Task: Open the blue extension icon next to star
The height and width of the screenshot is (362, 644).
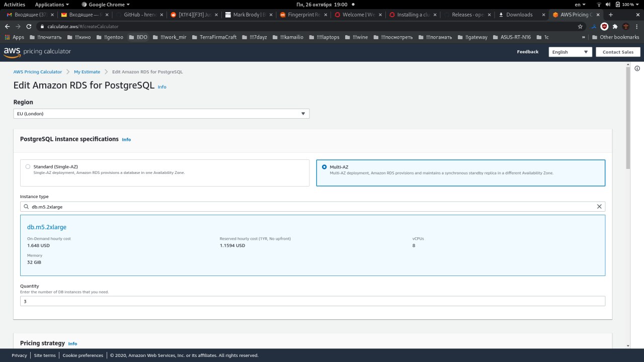Action: pyautogui.click(x=594, y=26)
